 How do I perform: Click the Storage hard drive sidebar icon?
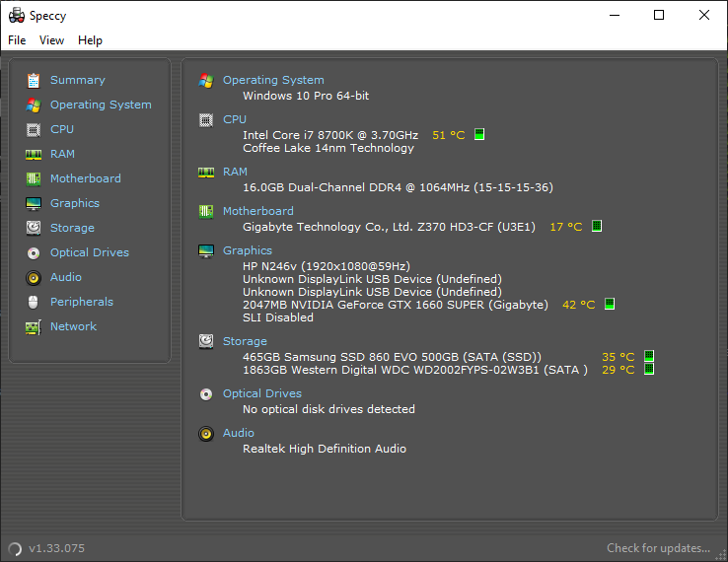(34, 228)
